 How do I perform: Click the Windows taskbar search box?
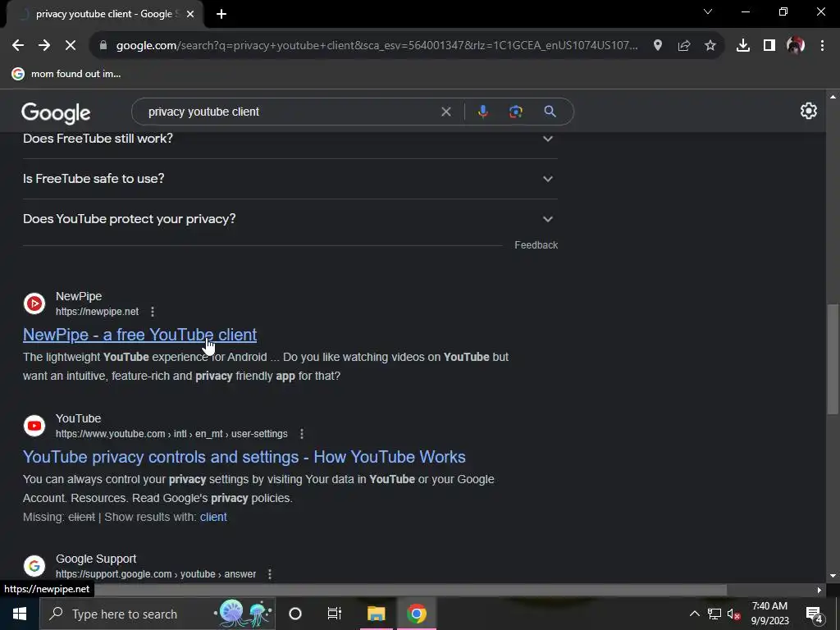click(157, 614)
